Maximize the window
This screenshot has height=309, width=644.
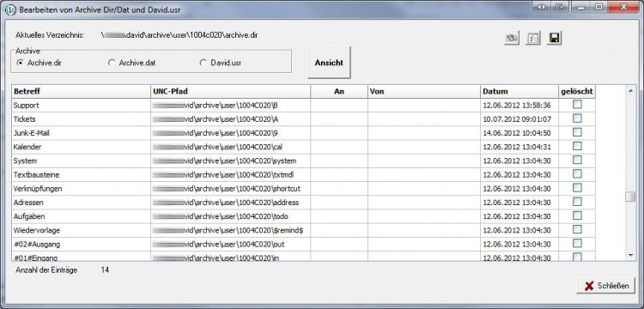click(x=598, y=7)
